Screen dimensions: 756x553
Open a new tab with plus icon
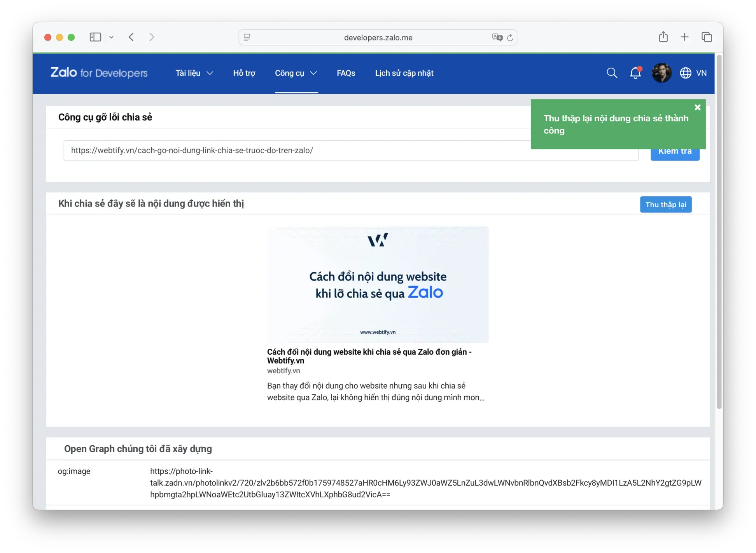click(x=684, y=37)
